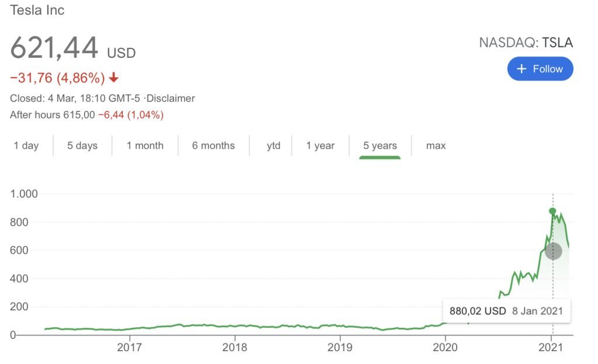Click the grey circle cursor on chart
Image resolution: width=598 pixels, height=364 pixels.
click(x=554, y=251)
